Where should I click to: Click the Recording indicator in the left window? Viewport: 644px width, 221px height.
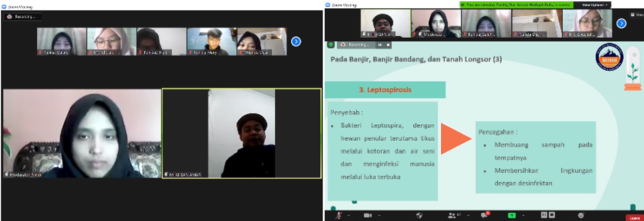point(23,16)
